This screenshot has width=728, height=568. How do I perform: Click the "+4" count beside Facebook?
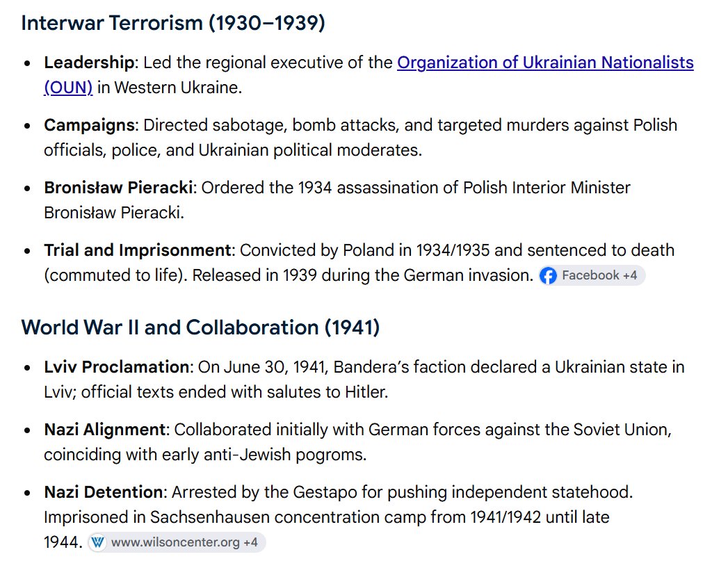(x=629, y=275)
